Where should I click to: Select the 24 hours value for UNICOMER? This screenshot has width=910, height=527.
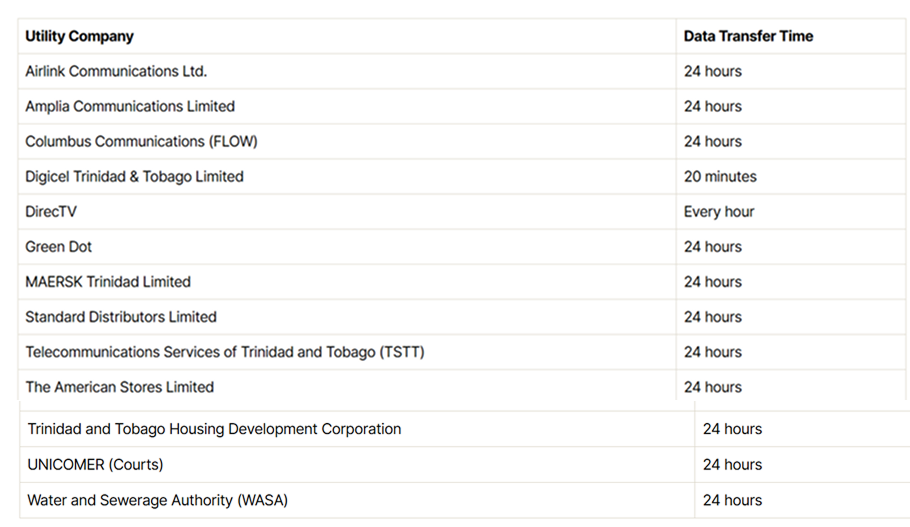732,464
